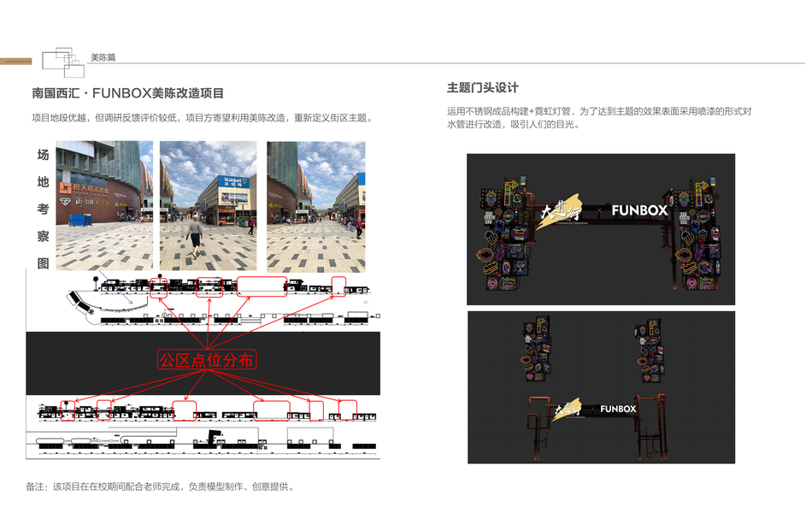Viewport: 812px width, 513px height.
Task: Click the FUNBOX lettering in the upper rendering
Action: click(x=639, y=210)
